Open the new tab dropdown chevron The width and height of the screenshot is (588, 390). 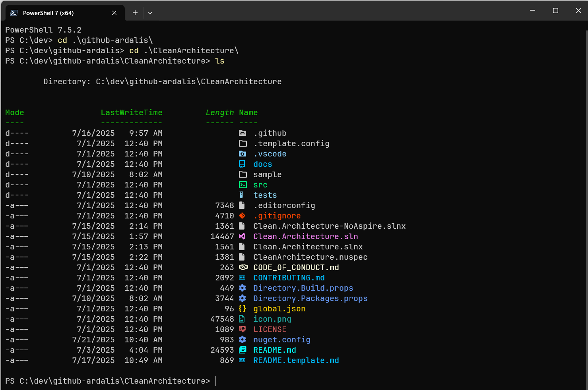click(150, 13)
